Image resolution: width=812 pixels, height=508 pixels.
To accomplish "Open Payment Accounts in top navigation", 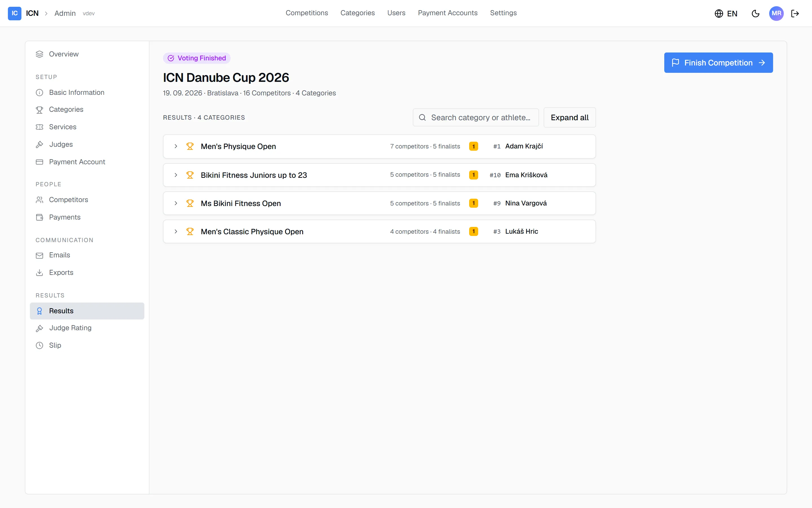I will point(448,13).
